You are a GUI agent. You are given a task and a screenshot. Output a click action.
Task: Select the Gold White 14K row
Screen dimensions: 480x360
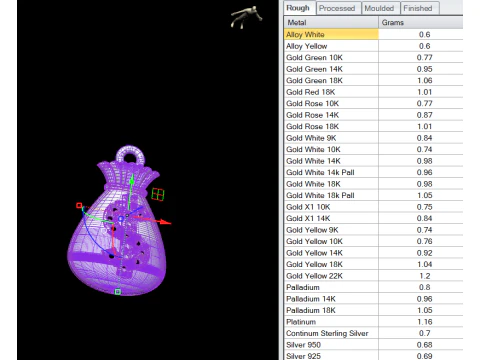tap(374, 161)
